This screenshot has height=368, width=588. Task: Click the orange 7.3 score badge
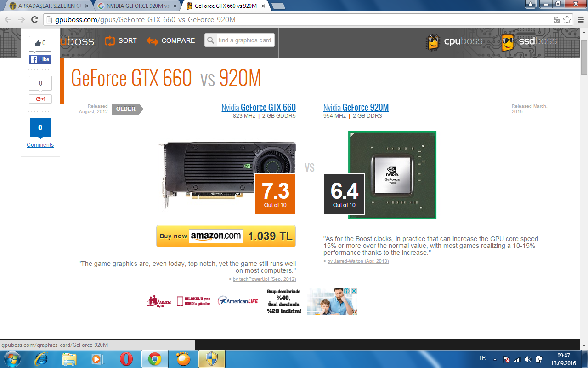point(275,194)
